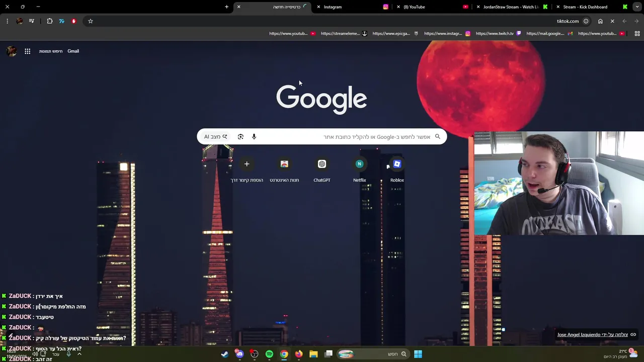Close the (8) YouTube tab
Screen dimensions: 644x362
point(398,7)
